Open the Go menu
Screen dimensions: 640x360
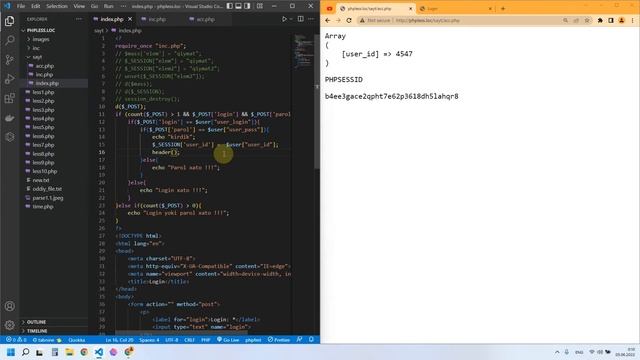pyautogui.click(x=94, y=6)
